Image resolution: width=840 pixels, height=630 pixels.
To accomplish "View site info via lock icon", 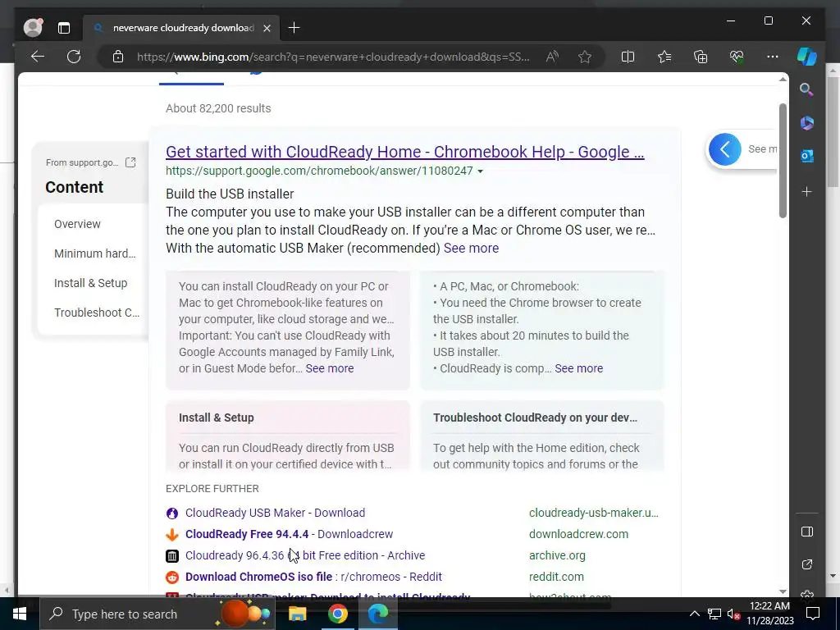I will [x=118, y=57].
